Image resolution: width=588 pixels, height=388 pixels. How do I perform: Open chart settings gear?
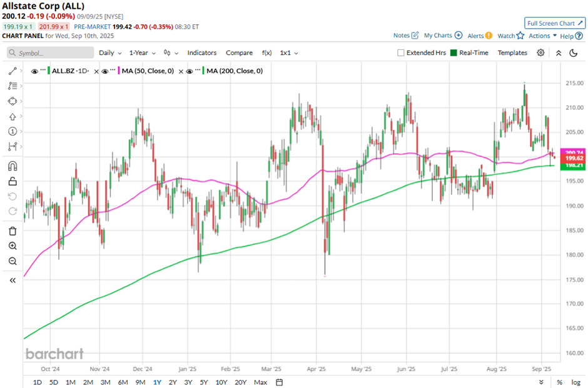[x=540, y=53]
